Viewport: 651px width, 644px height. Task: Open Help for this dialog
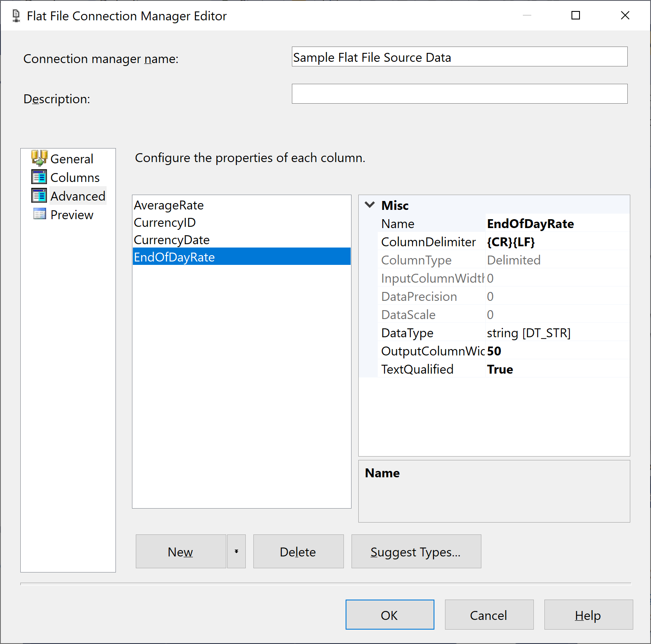(588, 614)
